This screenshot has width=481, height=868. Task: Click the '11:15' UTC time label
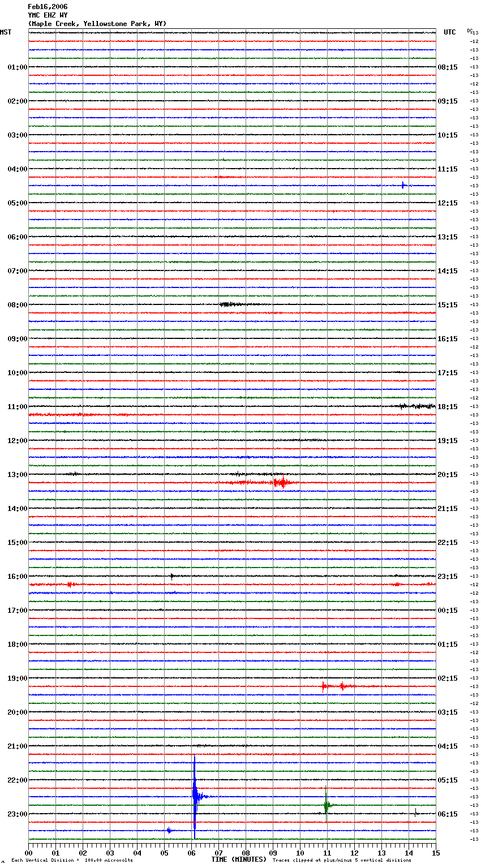coord(448,169)
